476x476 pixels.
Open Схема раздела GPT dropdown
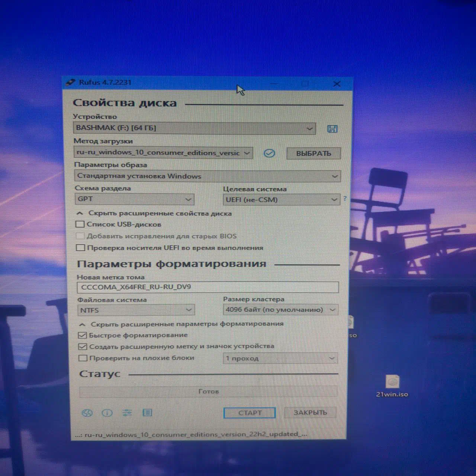point(134,199)
